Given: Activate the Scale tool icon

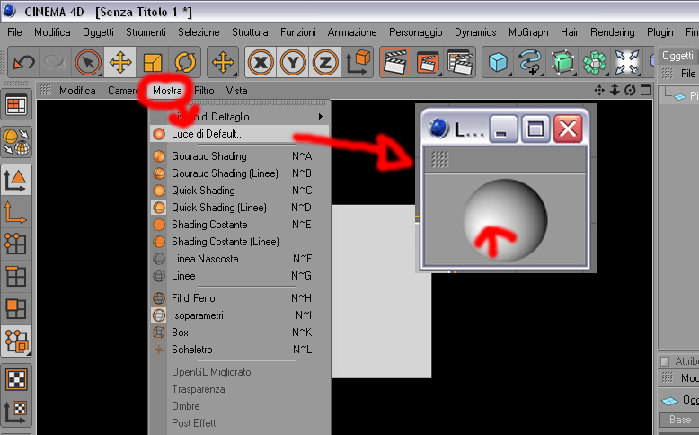Looking at the screenshot, I should pyautogui.click(x=152, y=62).
